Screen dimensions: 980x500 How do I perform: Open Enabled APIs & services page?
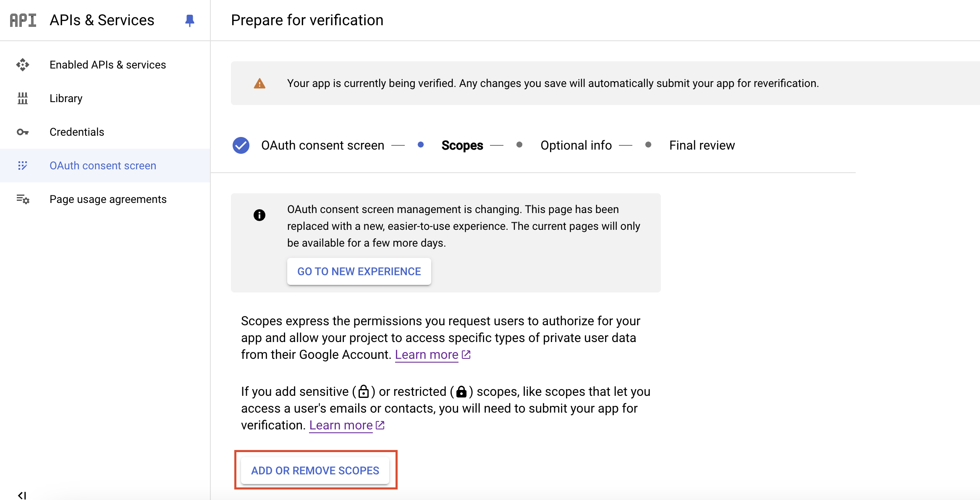[x=107, y=65]
